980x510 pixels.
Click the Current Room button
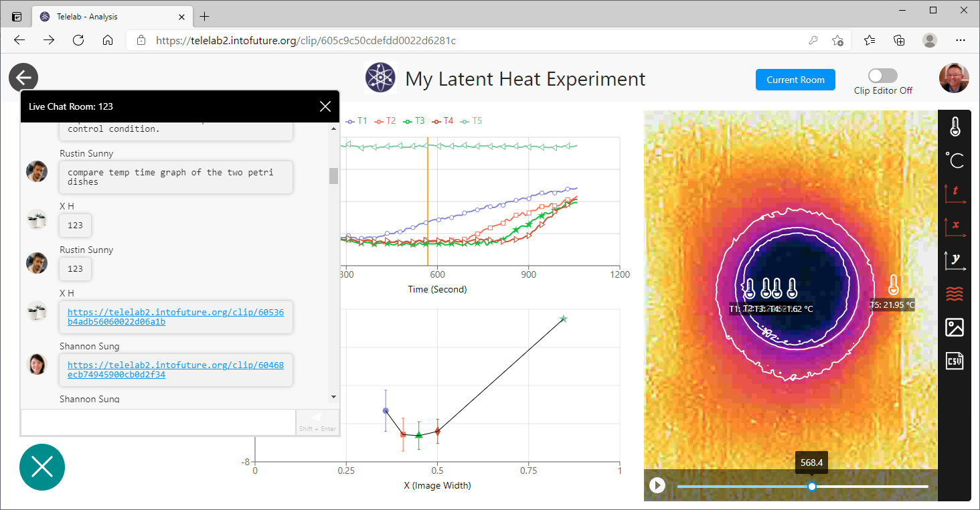[x=795, y=80]
